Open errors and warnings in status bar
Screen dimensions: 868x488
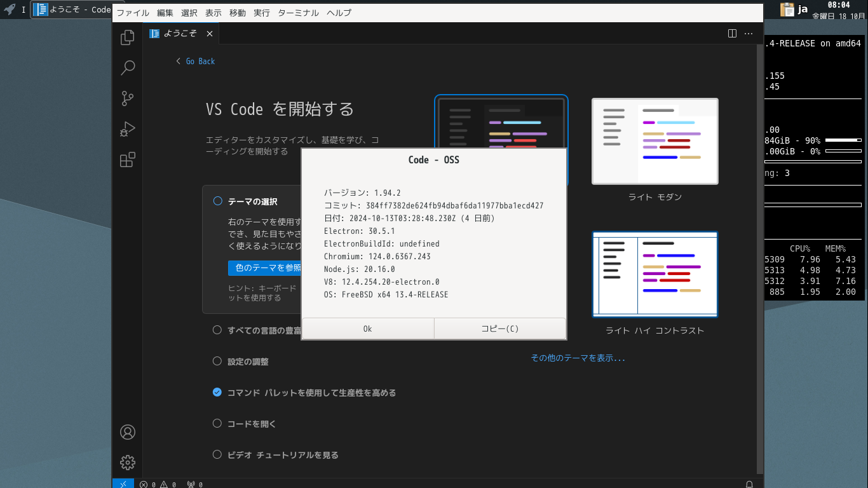[158, 484]
